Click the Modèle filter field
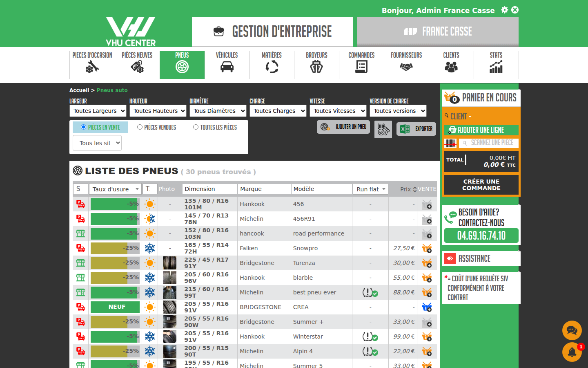Viewport: 588px width, 368px height. pyautogui.click(x=322, y=189)
